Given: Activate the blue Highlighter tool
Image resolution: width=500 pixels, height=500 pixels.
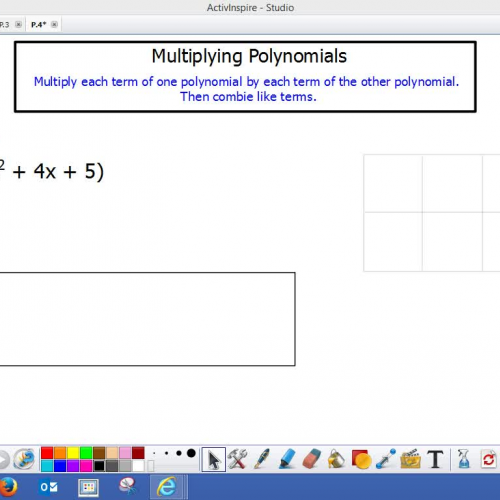Looking at the screenshot, I should (x=287, y=459).
